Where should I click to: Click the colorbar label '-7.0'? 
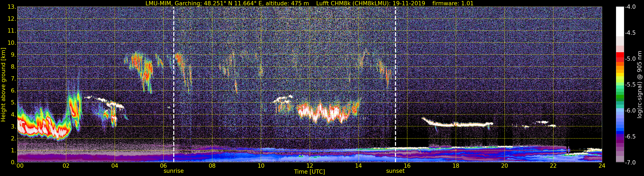(x=630, y=163)
